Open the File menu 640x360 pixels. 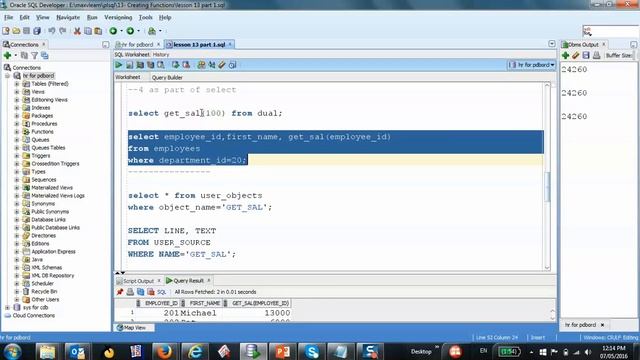tap(9, 18)
